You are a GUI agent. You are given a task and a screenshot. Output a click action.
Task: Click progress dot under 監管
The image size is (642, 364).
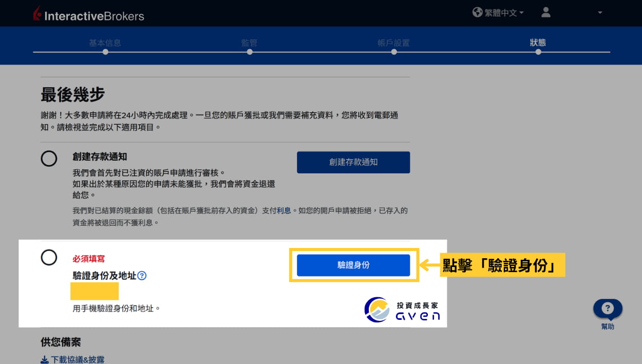249,52
